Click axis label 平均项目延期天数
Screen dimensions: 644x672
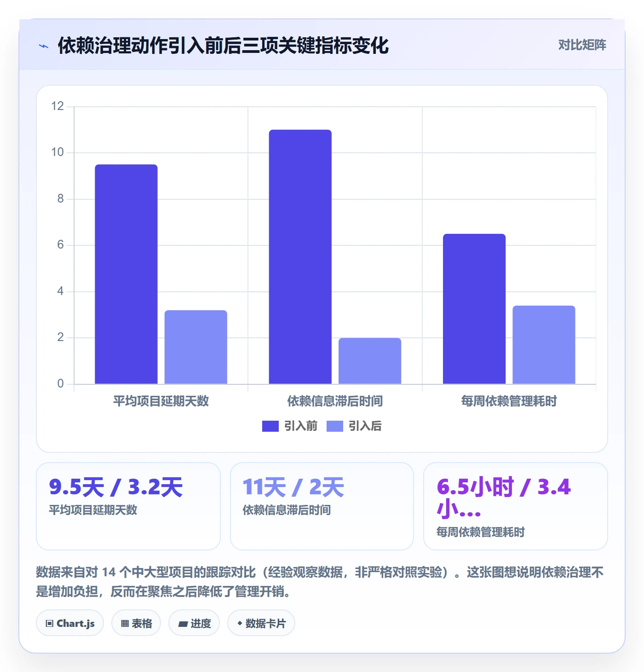[x=161, y=401]
